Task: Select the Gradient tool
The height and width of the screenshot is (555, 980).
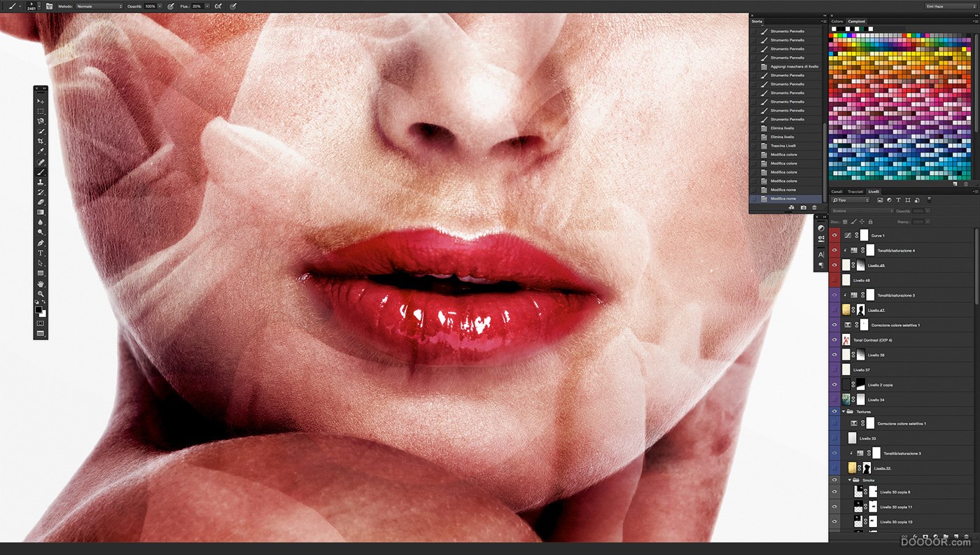Action: [41, 212]
